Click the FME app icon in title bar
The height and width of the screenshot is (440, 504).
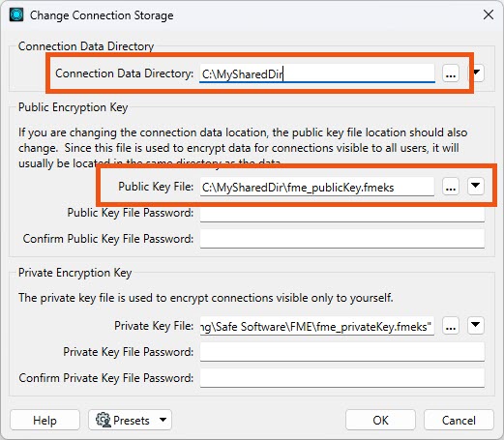pos(16,15)
